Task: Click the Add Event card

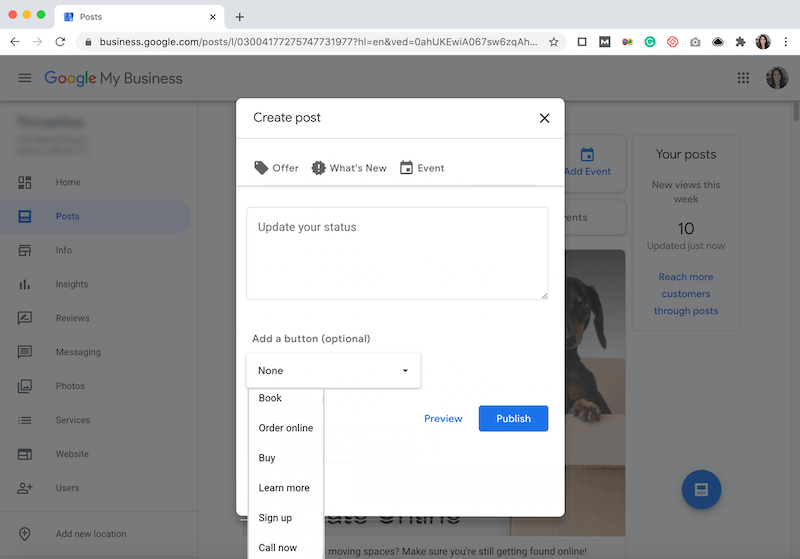Action: point(595,163)
